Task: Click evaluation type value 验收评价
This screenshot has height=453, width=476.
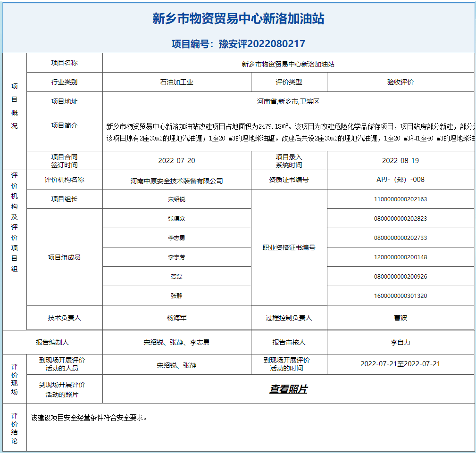Action: [401, 82]
